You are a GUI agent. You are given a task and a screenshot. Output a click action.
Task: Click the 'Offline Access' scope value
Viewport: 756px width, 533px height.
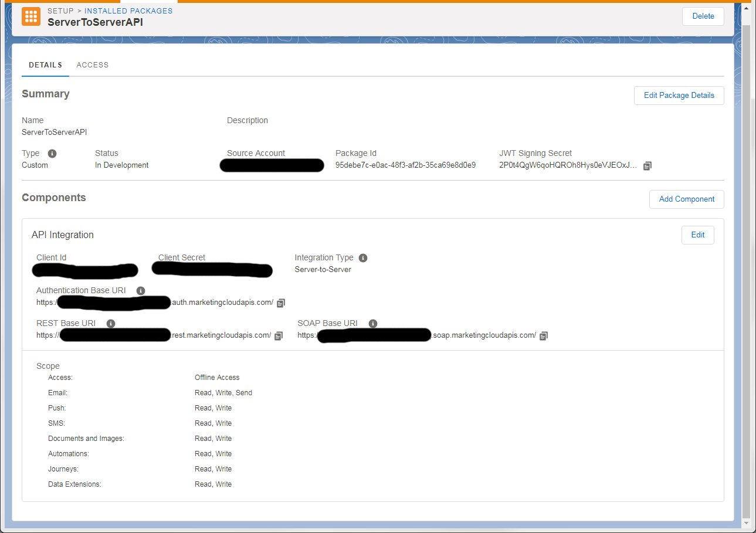217,378
